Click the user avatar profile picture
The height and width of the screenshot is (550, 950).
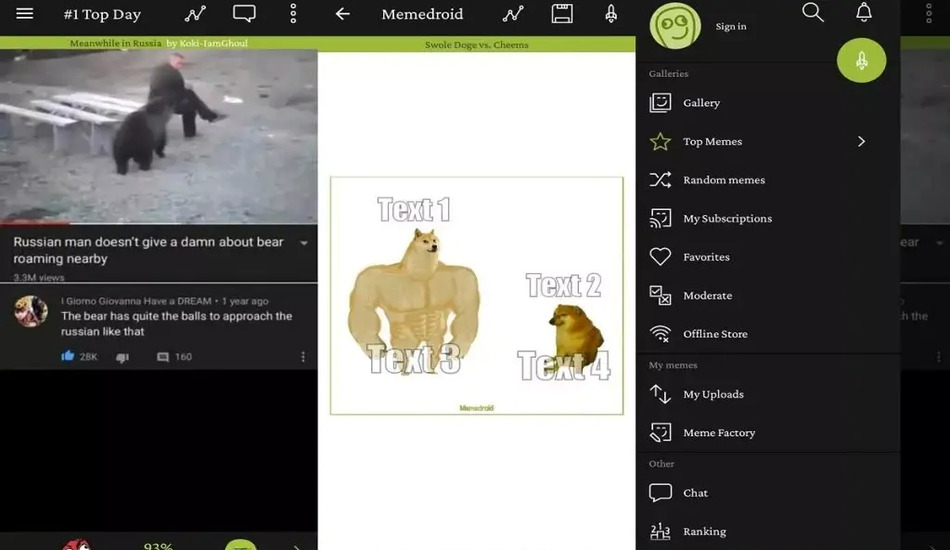point(675,25)
